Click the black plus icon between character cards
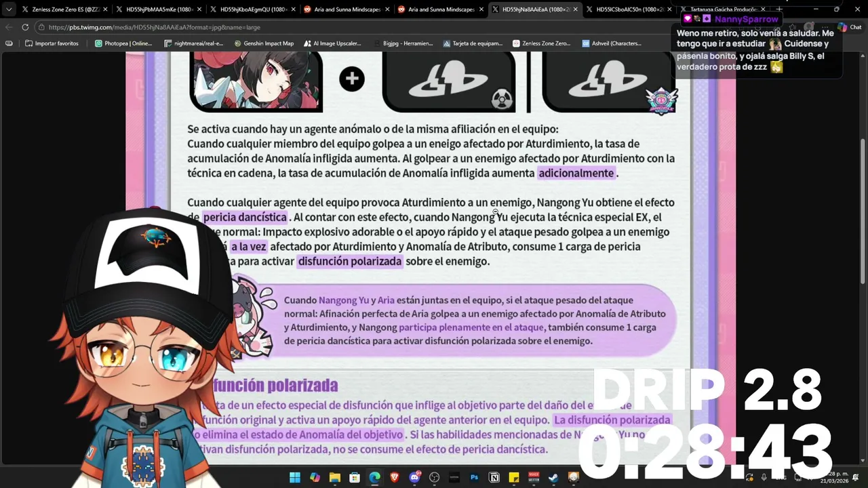This screenshot has height=488, width=868. coord(352,79)
